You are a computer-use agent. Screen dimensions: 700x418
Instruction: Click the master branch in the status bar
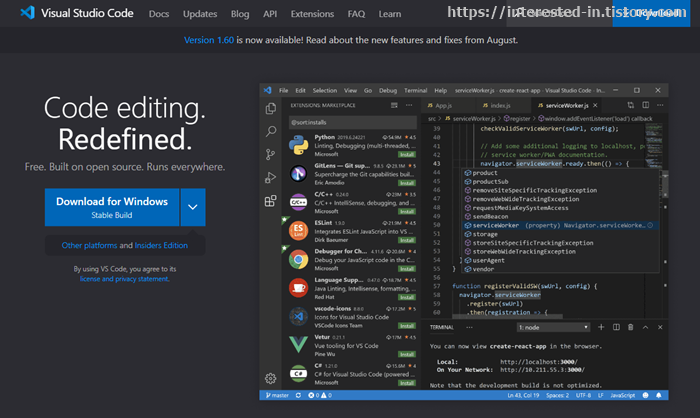tap(277, 395)
